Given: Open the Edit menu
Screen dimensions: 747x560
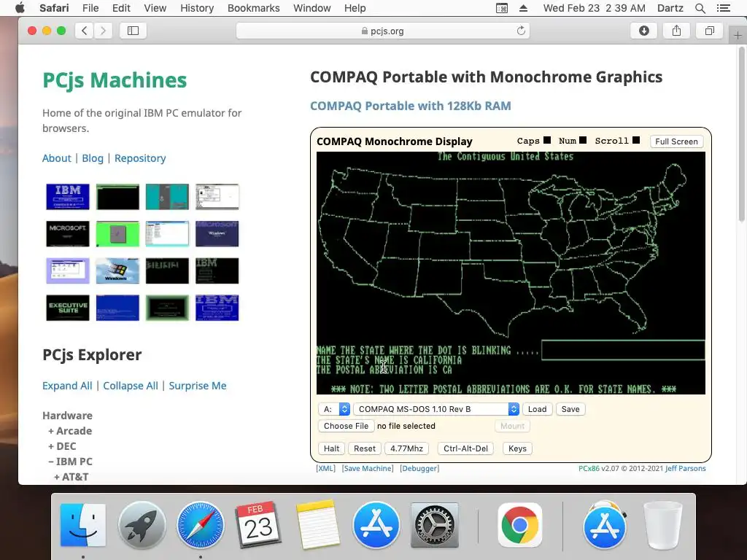Looking at the screenshot, I should (121, 8).
